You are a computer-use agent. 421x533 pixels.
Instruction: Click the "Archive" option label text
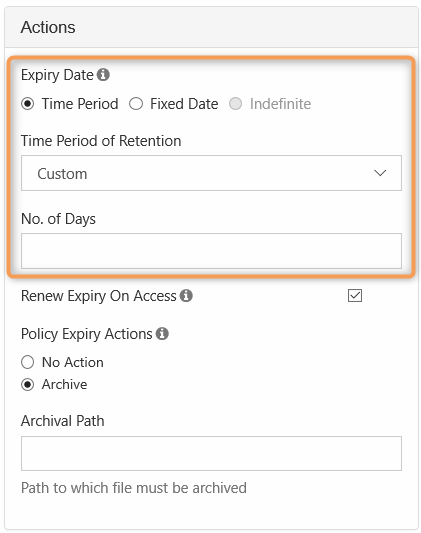pos(65,384)
